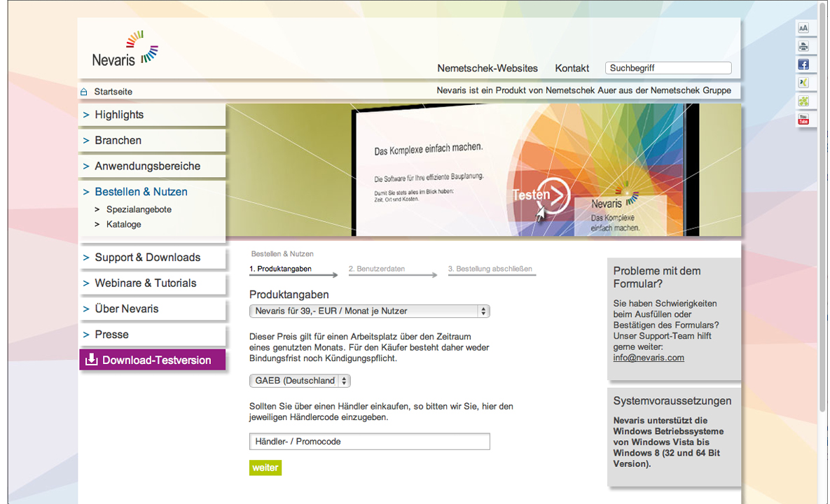Image resolution: width=830 pixels, height=504 pixels.
Task: Focus the Suchbegriff search field
Action: pyautogui.click(x=668, y=68)
